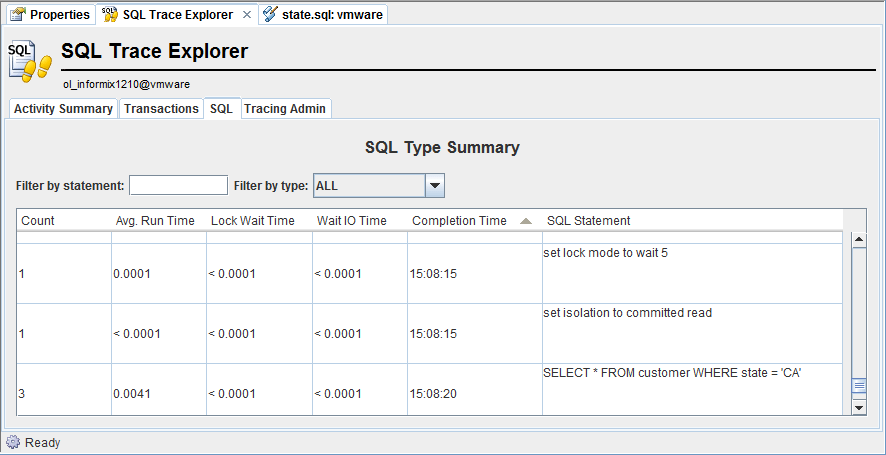Switch to the Activity Summary tab
886x455 pixels.
pos(63,108)
